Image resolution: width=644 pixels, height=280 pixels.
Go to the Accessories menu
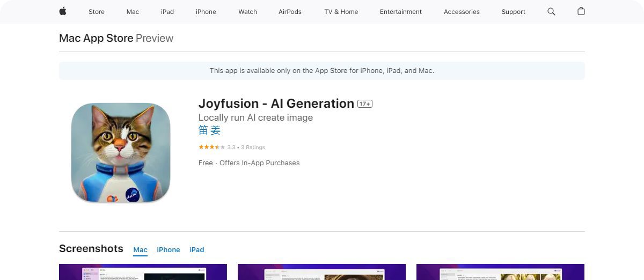[x=462, y=12]
